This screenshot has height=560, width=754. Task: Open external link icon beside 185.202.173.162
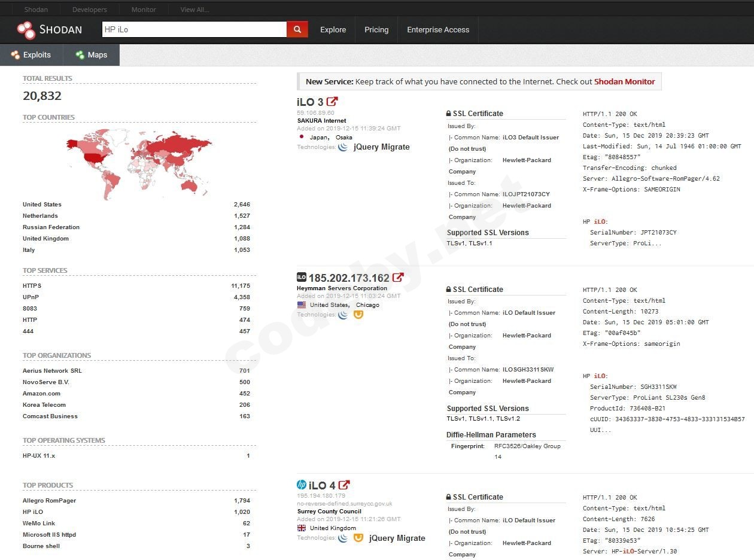[x=398, y=278]
